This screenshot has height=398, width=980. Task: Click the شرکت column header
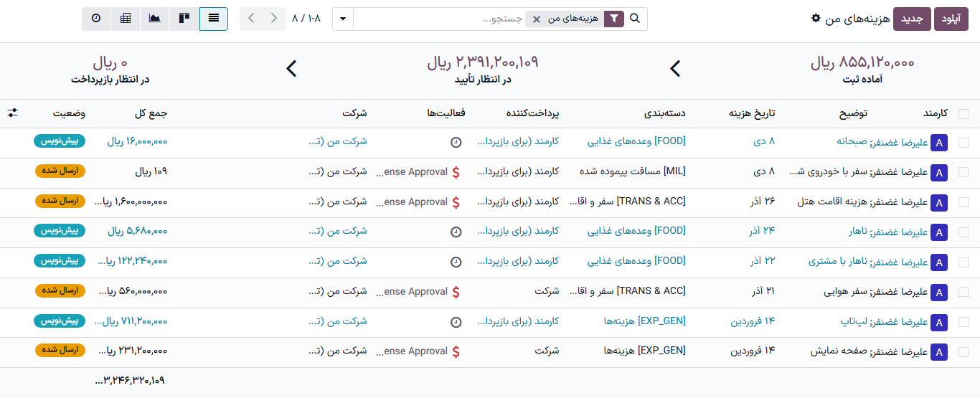coord(354,113)
